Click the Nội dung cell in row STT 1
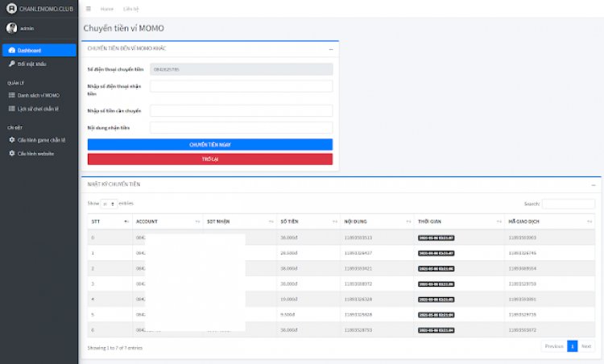 tap(377, 253)
